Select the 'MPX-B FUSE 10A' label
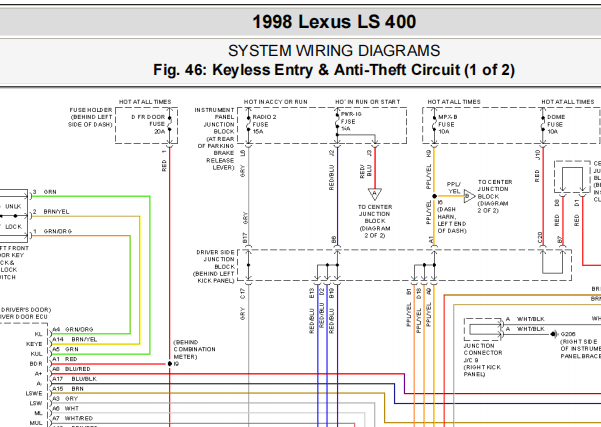601x427 pixels. pyautogui.click(x=448, y=124)
